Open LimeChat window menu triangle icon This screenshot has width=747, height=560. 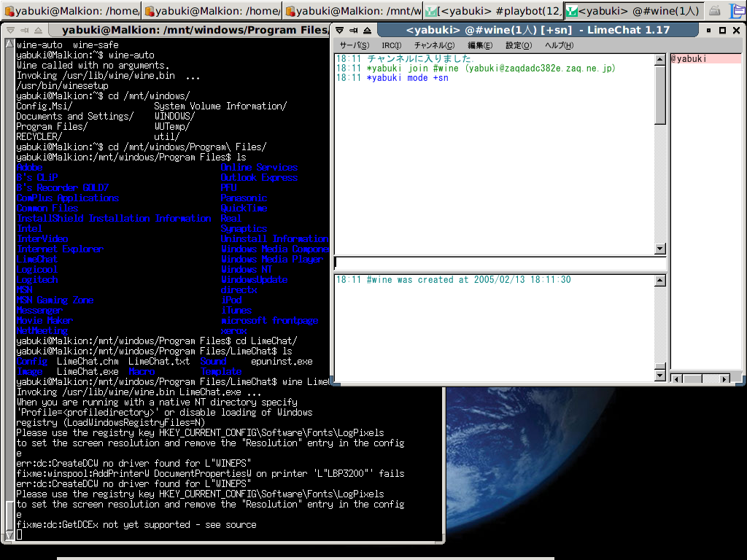coord(339,30)
